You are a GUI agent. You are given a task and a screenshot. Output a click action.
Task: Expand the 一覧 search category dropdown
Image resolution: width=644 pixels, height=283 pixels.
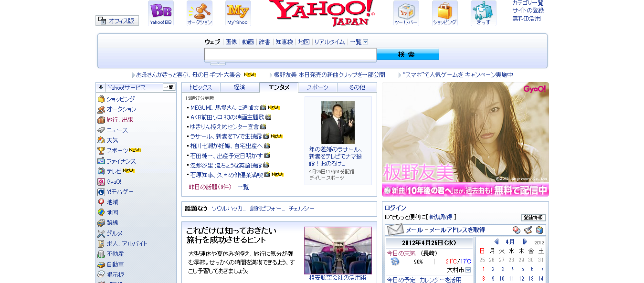(x=366, y=42)
